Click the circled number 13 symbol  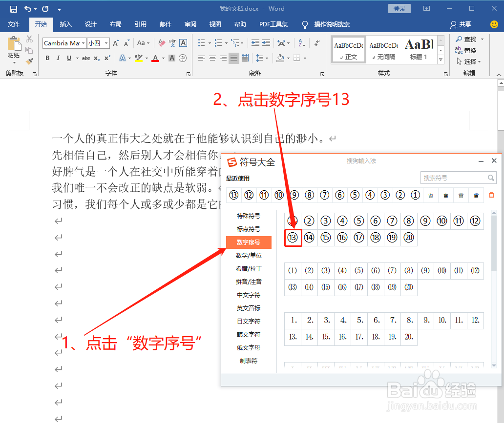pos(293,238)
